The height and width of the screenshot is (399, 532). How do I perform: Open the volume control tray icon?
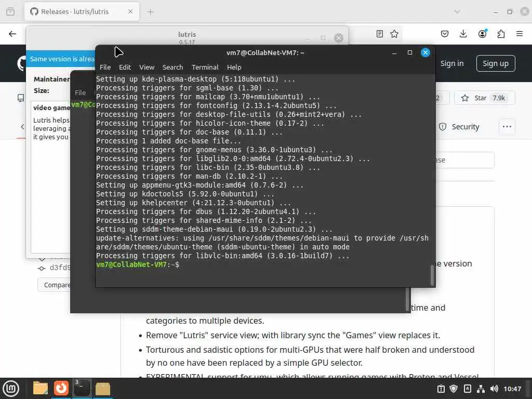click(x=494, y=389)
